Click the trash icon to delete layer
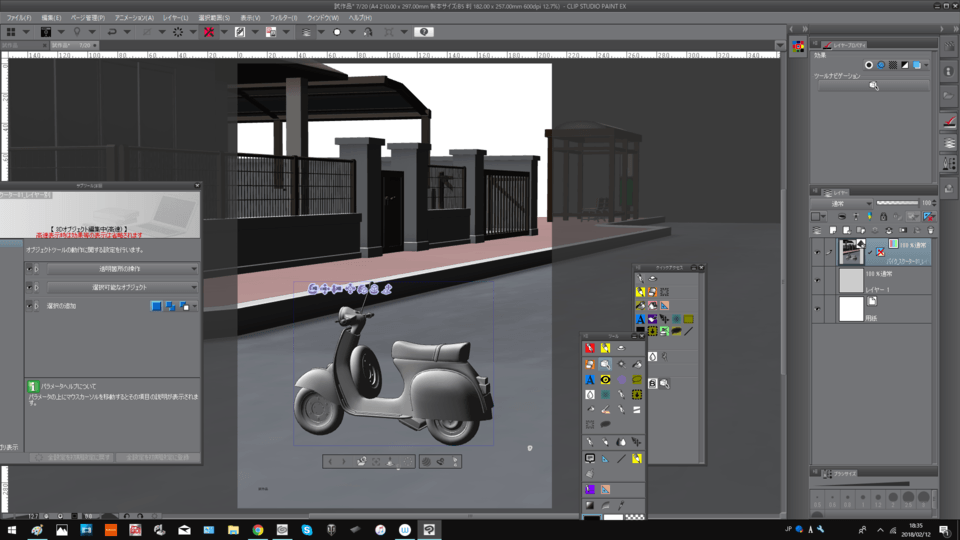Viewport: 960px width, 540px height. coord(930,230)
